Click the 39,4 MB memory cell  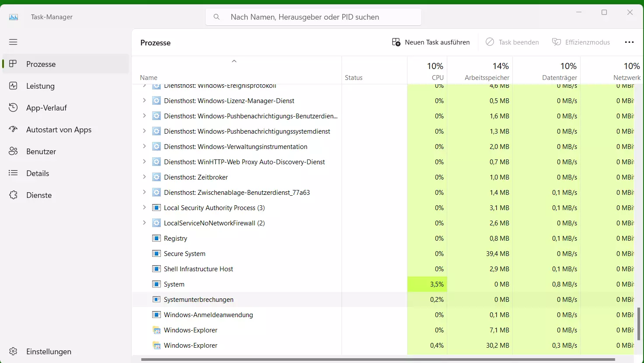(480, 253)
